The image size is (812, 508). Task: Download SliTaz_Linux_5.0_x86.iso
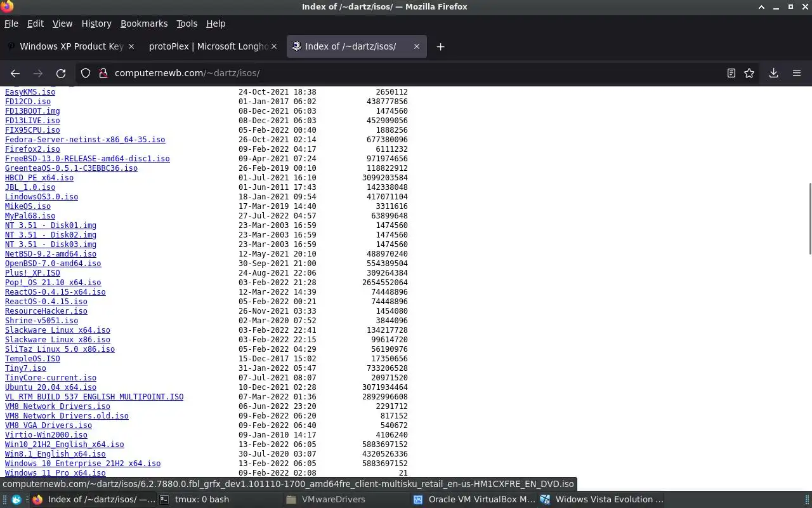coord(60,349)
